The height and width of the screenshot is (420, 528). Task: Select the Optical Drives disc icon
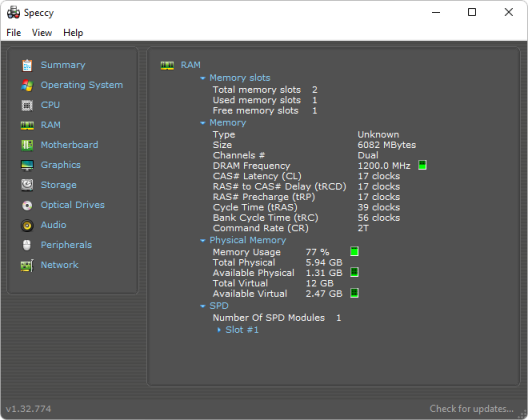click(27, 205)
